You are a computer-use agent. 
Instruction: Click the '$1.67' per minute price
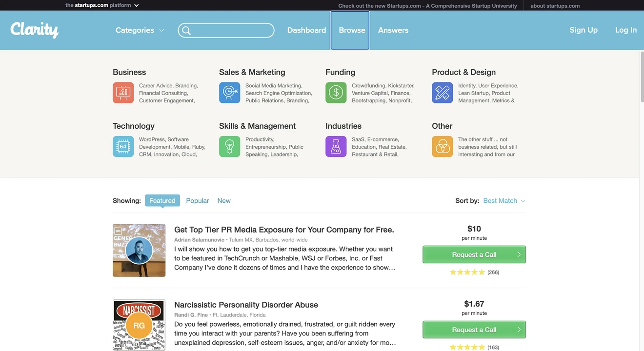click(x=474, y=304)
